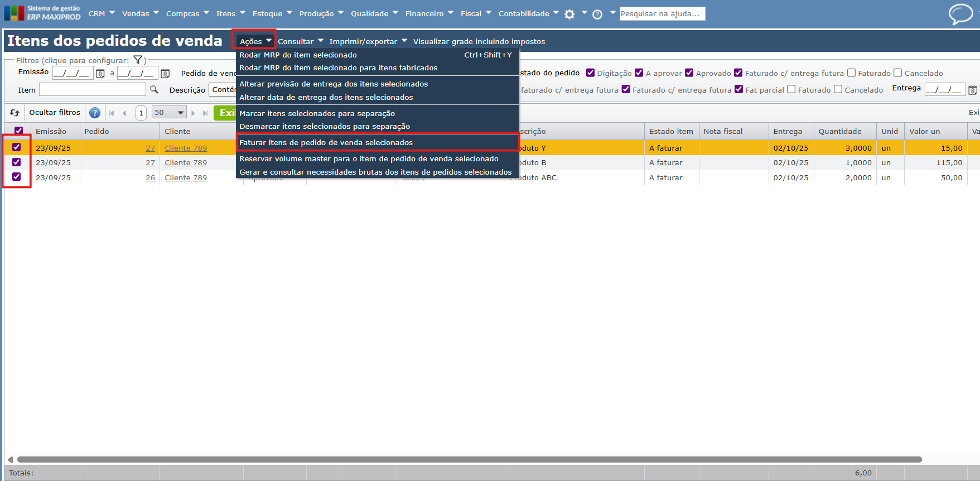980x481 pixels.
Task: Click the Quantidade column header
Action: [844, 131]
